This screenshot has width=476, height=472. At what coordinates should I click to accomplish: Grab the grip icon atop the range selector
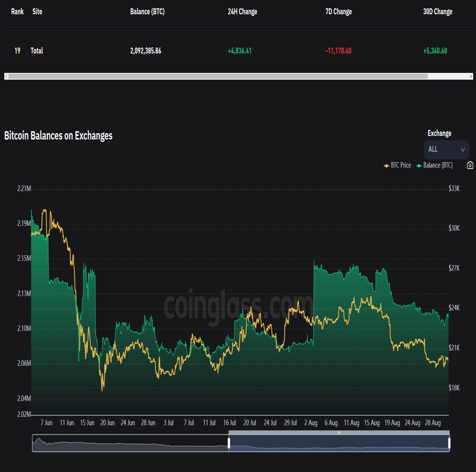[x=339, y=432]
